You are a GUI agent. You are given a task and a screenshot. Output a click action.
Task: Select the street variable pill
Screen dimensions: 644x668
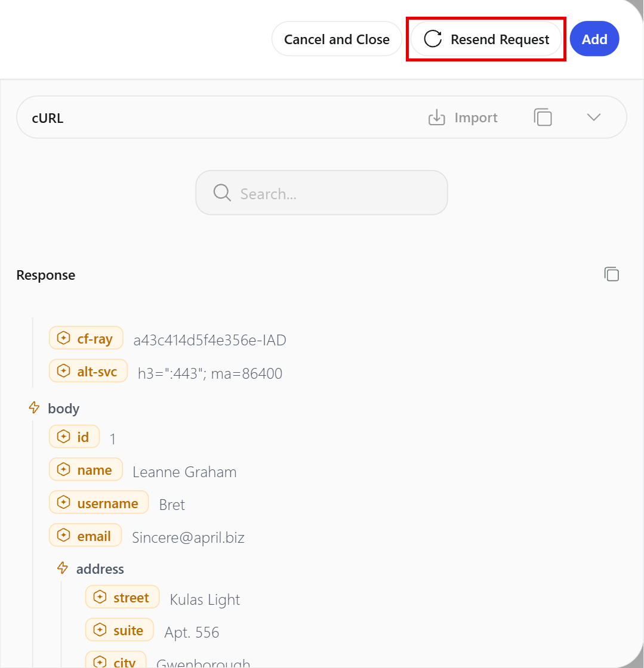[x=122, y=597]
